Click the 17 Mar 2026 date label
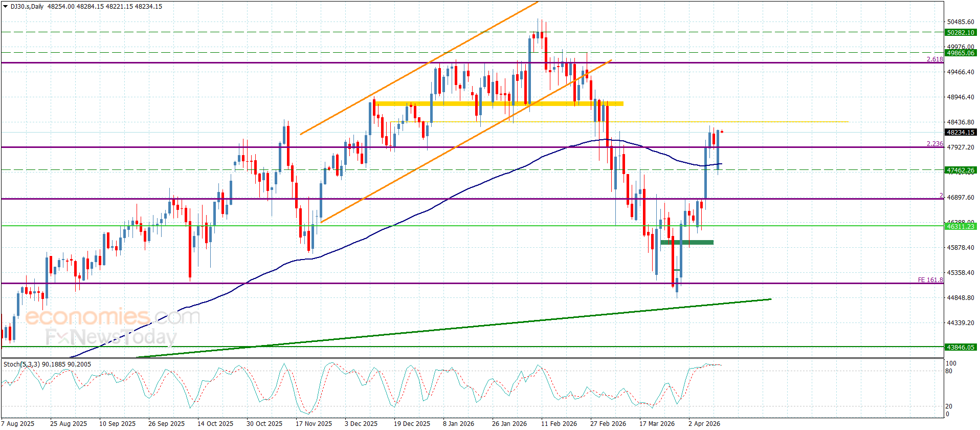This screenshot has height=430, width=980. tap(657, 424)
